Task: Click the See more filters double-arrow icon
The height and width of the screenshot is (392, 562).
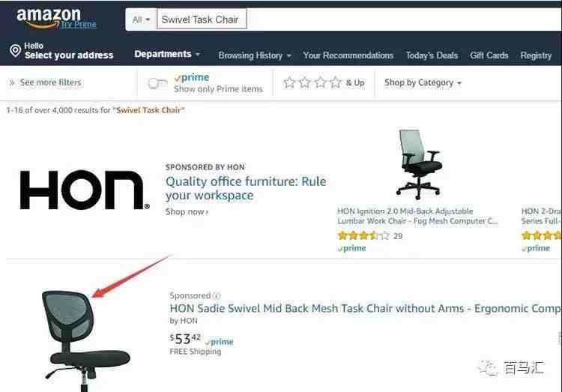Action: (12, 83)
